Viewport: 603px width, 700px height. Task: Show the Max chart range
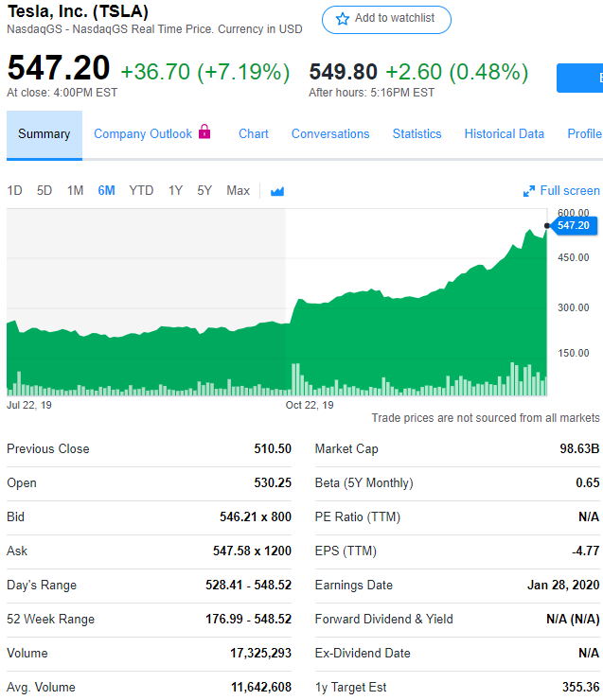click(x=238, y=191)
